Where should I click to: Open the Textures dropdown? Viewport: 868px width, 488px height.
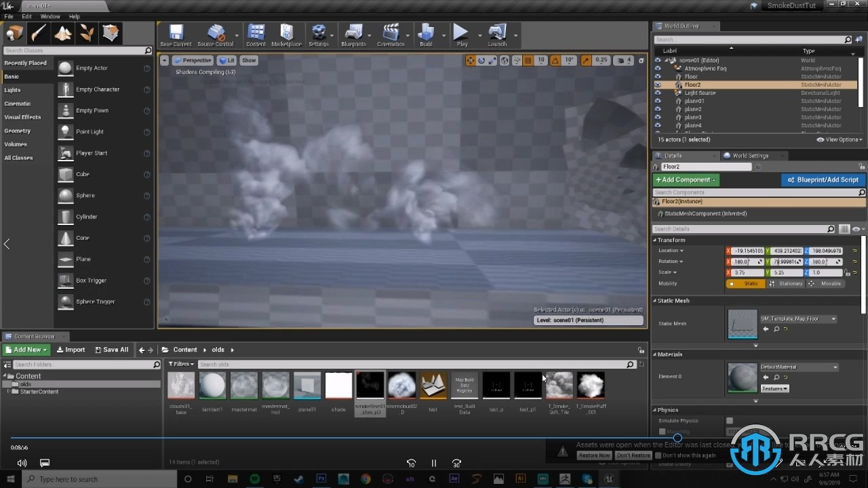(774, 388)
